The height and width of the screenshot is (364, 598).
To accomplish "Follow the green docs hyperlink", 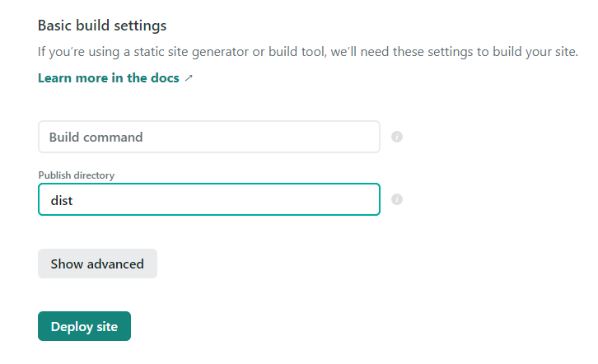I will point(109,78).
